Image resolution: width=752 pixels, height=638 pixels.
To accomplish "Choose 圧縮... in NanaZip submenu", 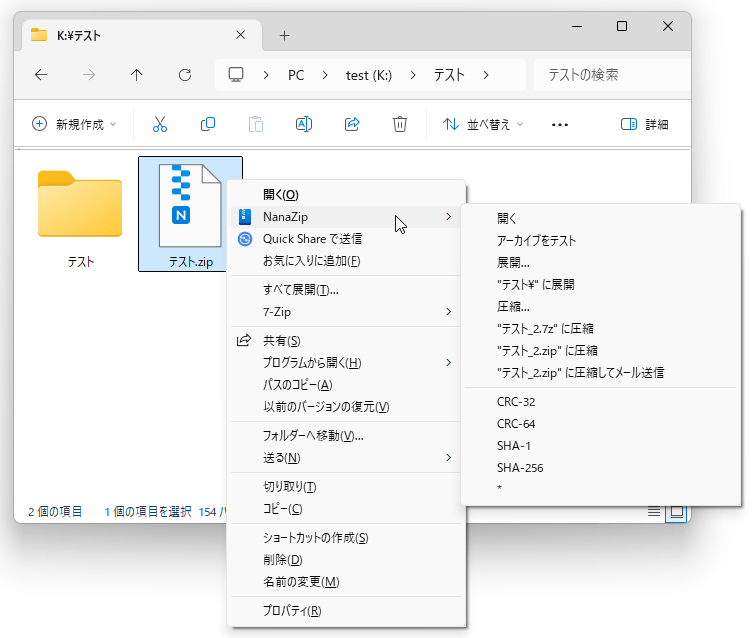I will (600, 307).
